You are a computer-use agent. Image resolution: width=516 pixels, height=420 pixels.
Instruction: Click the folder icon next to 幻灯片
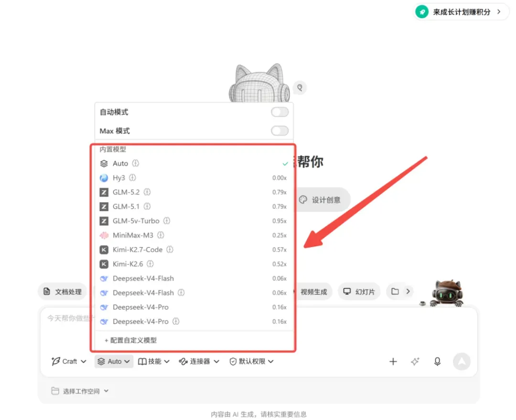(x=395, y=291)
